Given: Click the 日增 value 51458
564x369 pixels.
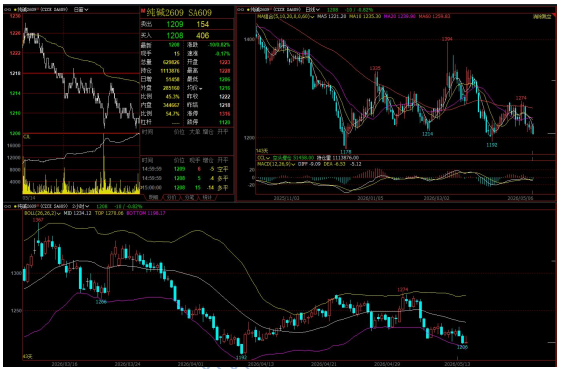Looking at the screenshot, I should tap(172, 80).
